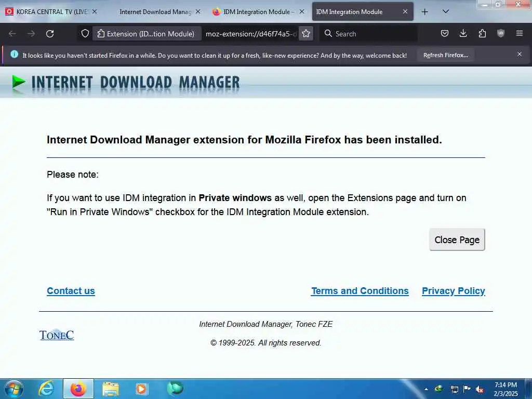Viewport: 532px width, 399px height.
Task: Click the Tonec logo
Action: pos(57,335)
